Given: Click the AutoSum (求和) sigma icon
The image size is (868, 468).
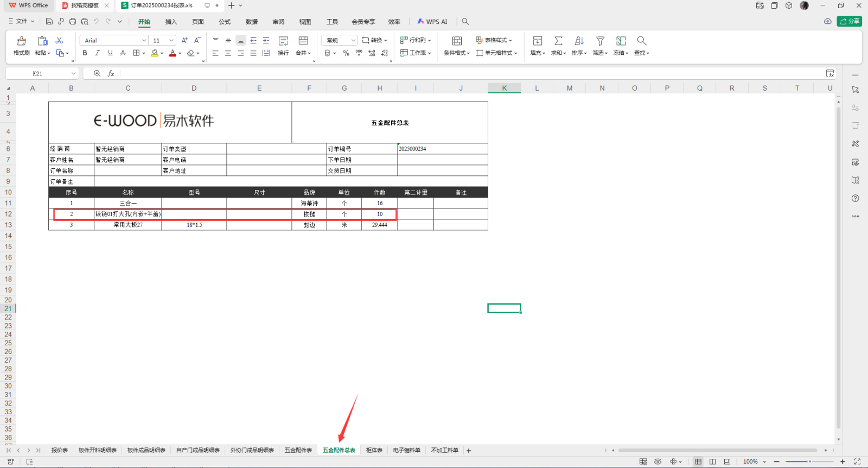Looking at the screenshot, I should click(558, 41).
